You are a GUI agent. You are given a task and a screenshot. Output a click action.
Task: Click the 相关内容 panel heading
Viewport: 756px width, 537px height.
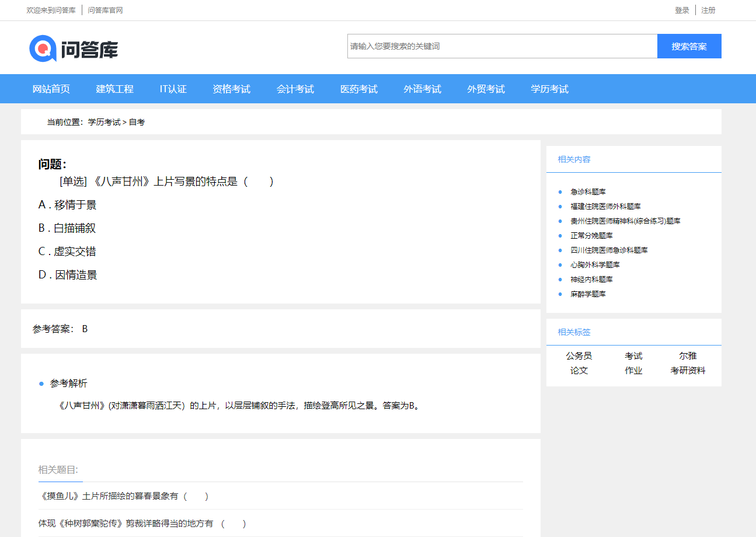[574, 159]
